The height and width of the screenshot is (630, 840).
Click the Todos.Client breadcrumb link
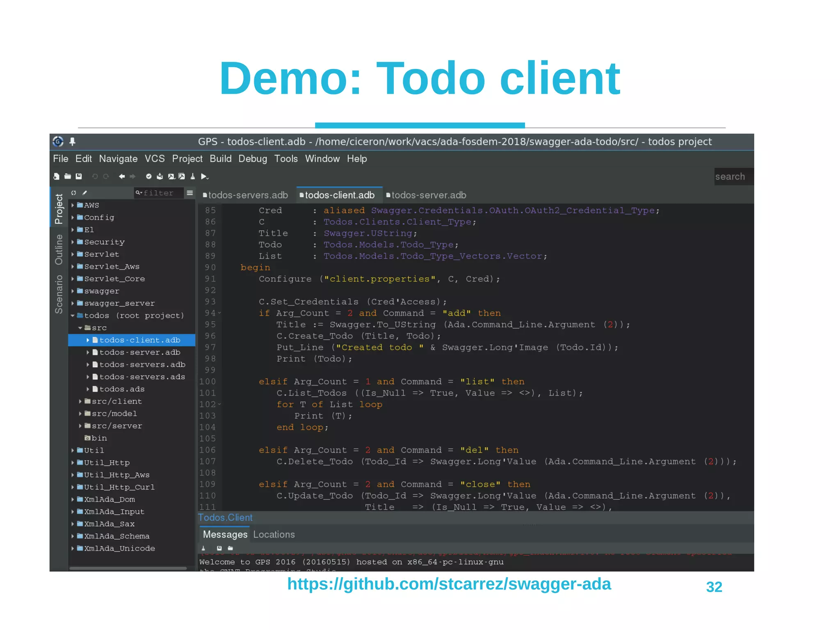coord(225,518)
